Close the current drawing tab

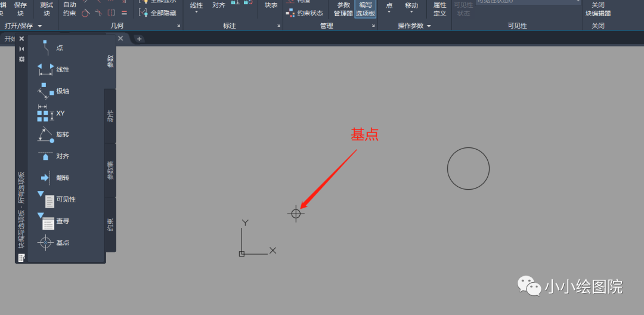point(120,38)
